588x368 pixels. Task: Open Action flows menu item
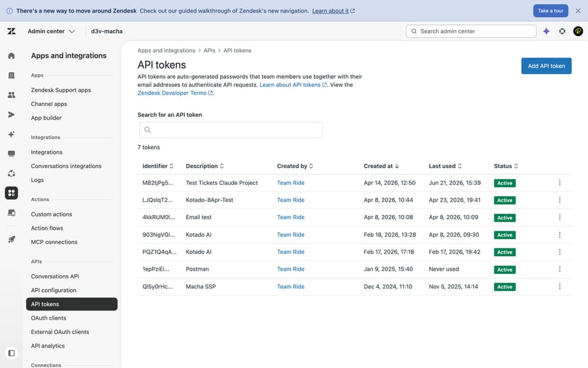pos(47,228)
